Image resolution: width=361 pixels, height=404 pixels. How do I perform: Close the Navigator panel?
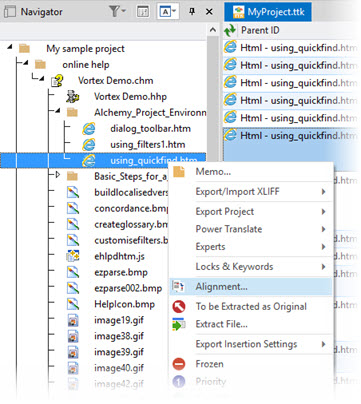[x=209, y=12]
